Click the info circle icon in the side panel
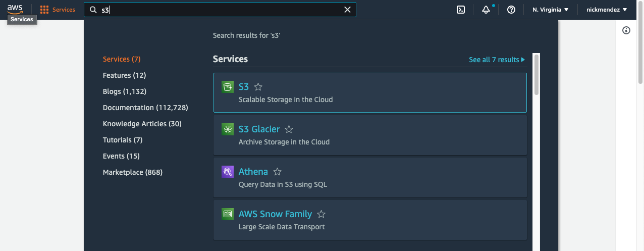Screen dimensions: 644x251 [x=626, y=30]
